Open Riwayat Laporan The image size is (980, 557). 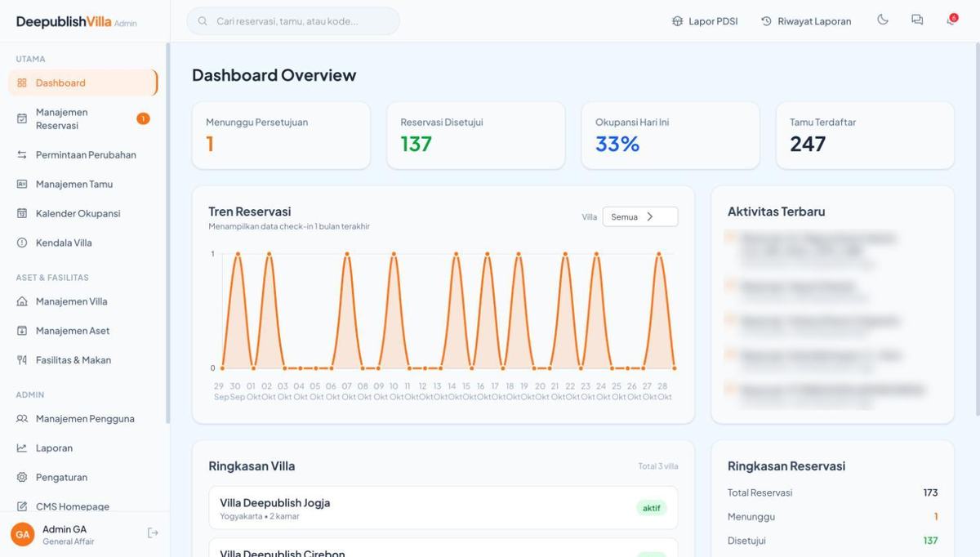(806, 21)
